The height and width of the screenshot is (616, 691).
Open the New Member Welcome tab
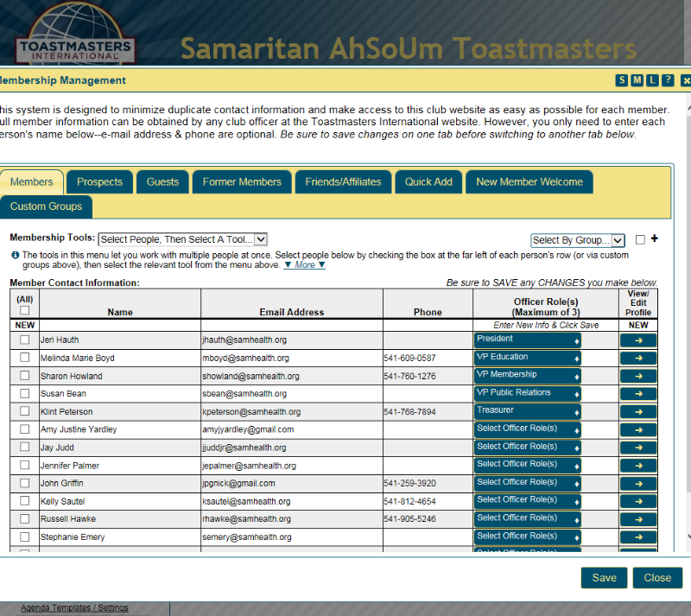[529, 182]
